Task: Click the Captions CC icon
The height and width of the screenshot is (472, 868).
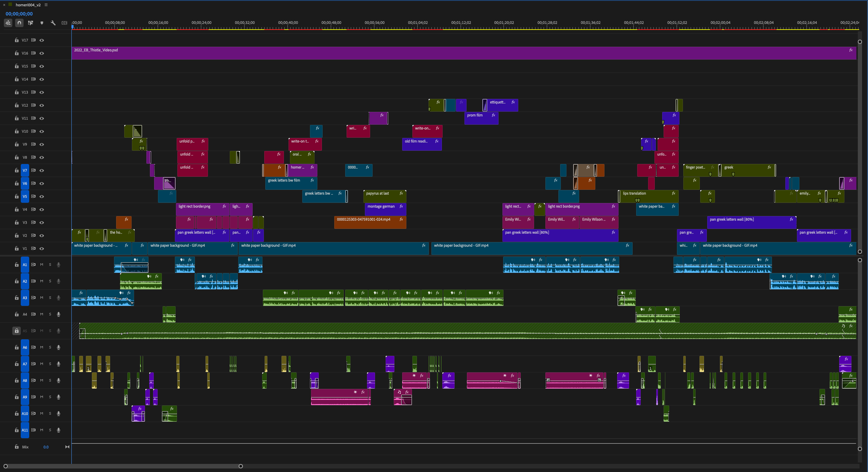Action: [64, 23]
